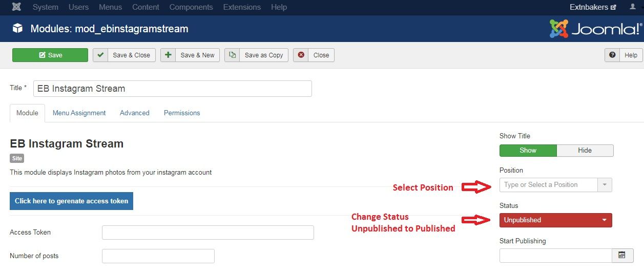The width and height of the screenshot is (644, 273).
Task: Click the red Close X icon
Action: pyautogui.click(x=301, y=55)
